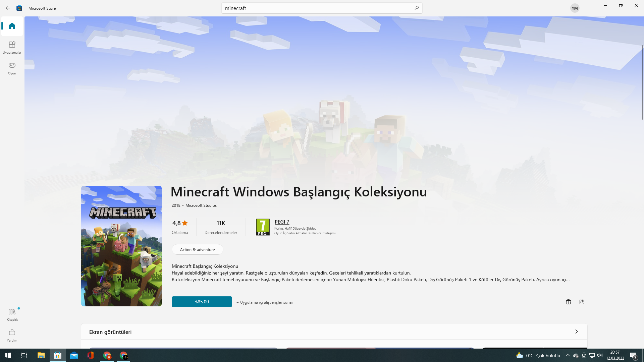
Task: Open the Kitaplık library
Action: point(12,314)
